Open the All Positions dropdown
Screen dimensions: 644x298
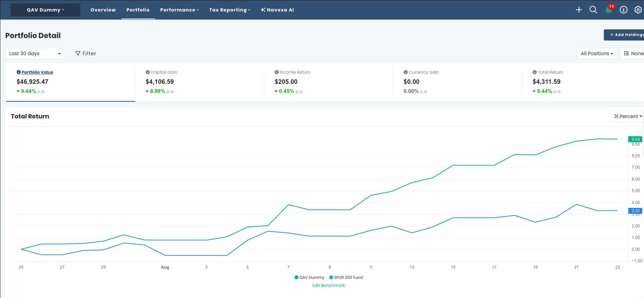(597, 53)
